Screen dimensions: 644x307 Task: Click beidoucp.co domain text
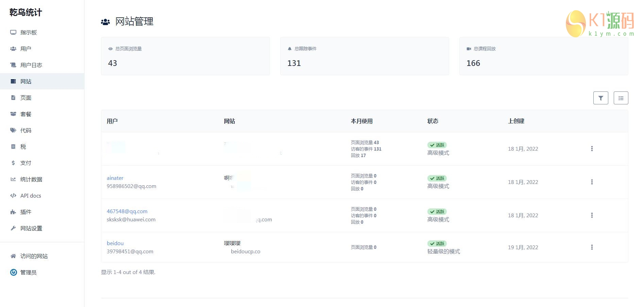pos(245,251)
